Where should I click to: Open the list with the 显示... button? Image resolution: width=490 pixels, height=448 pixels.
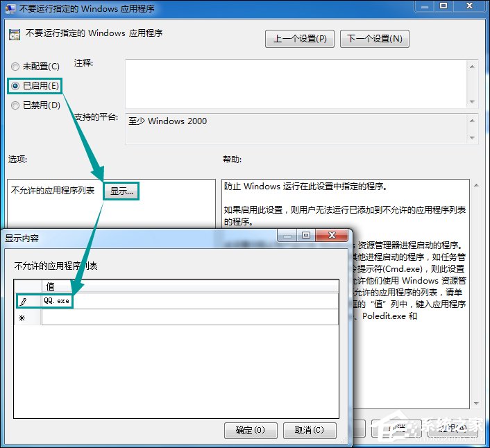[121, 191]
